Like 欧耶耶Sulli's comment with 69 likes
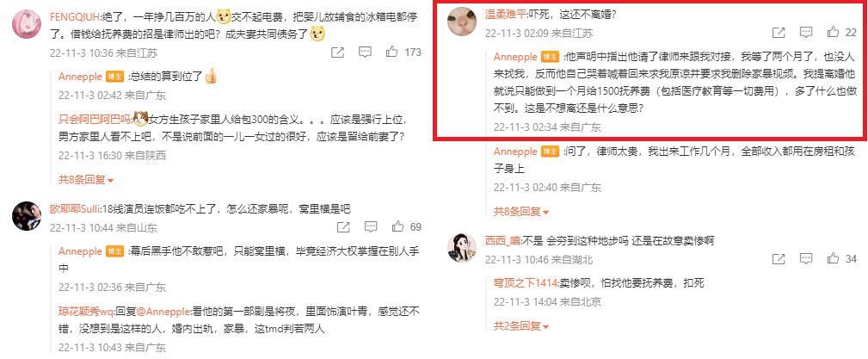This screenshot has height=359, width=868. [x=397, y=226]
